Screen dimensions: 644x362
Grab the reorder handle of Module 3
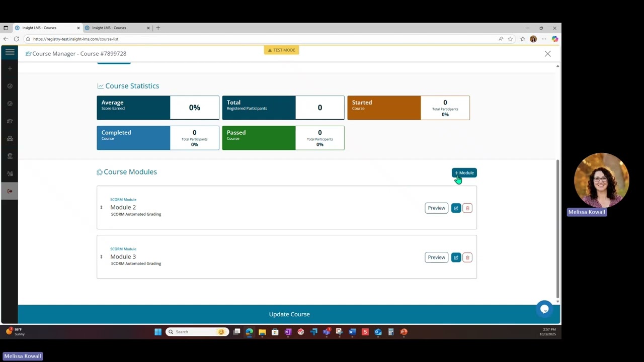(x=101, y=257)
